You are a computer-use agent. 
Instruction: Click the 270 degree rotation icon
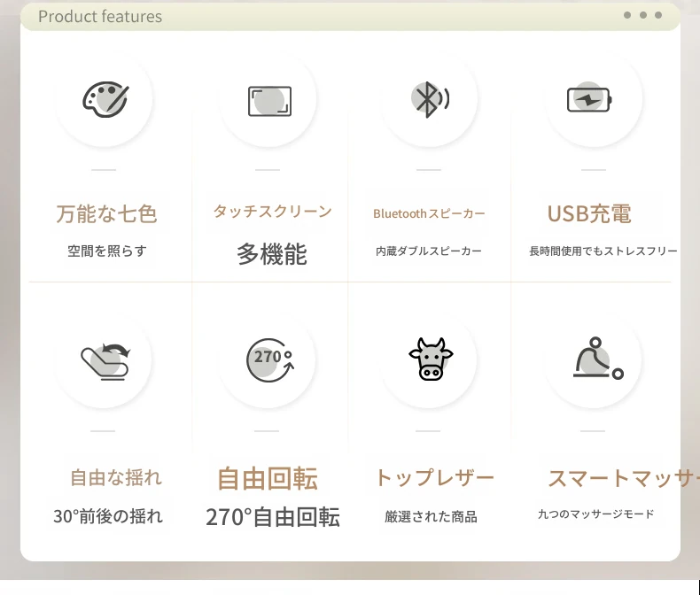(x=269, y=359)
